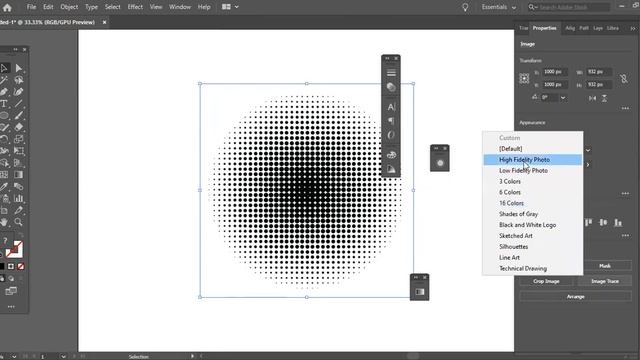
Task: Select the Type tool
Action: 4,104
